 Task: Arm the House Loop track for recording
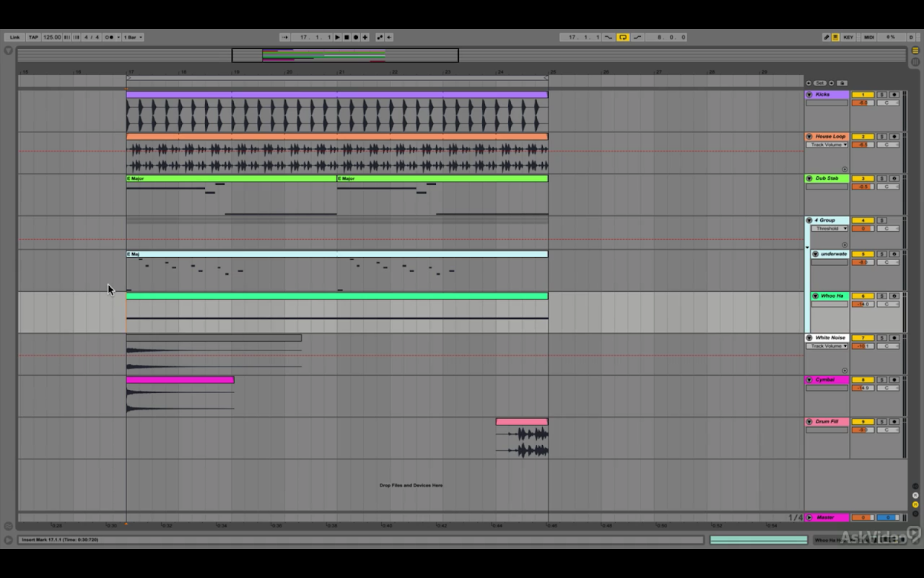pyautogui.click(x=894, y=137)
